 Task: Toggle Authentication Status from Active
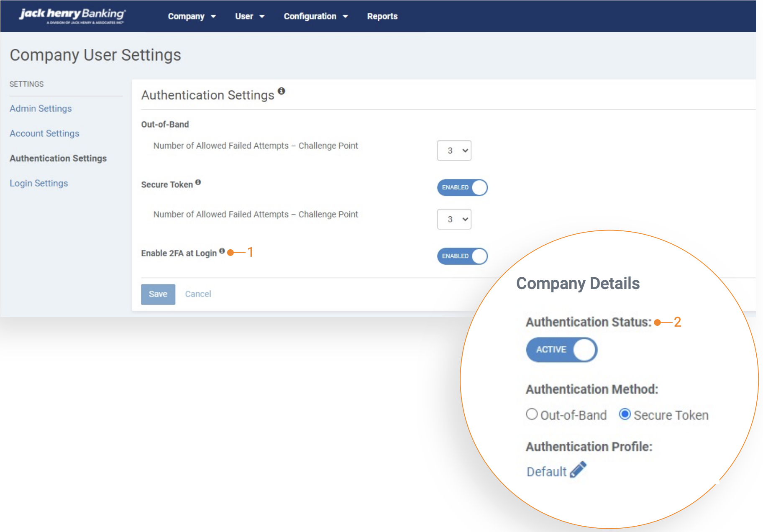point(561,350)
